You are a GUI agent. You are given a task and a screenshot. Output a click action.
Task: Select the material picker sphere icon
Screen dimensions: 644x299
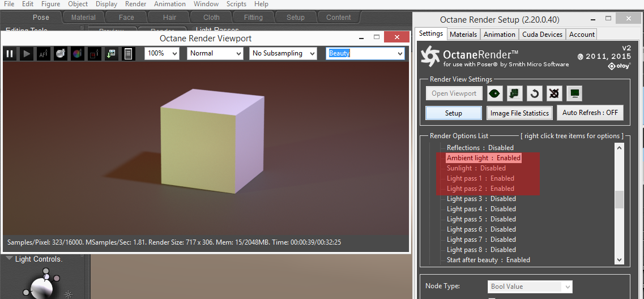pyautogui.click(x=61, y=53)
